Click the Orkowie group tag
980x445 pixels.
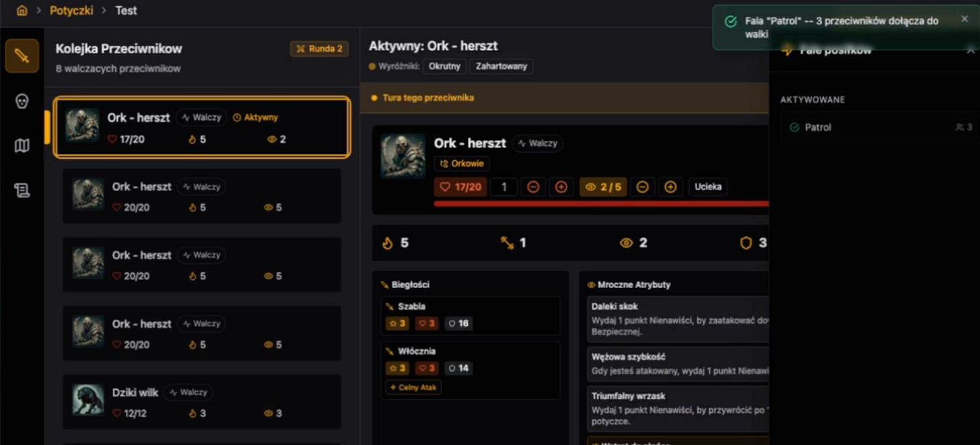[462, 164]
